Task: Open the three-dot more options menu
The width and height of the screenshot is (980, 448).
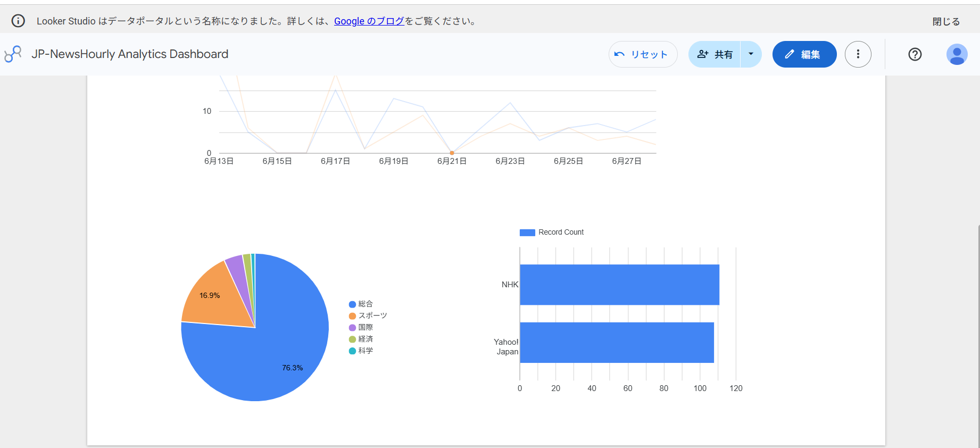Action: (858, 54)
